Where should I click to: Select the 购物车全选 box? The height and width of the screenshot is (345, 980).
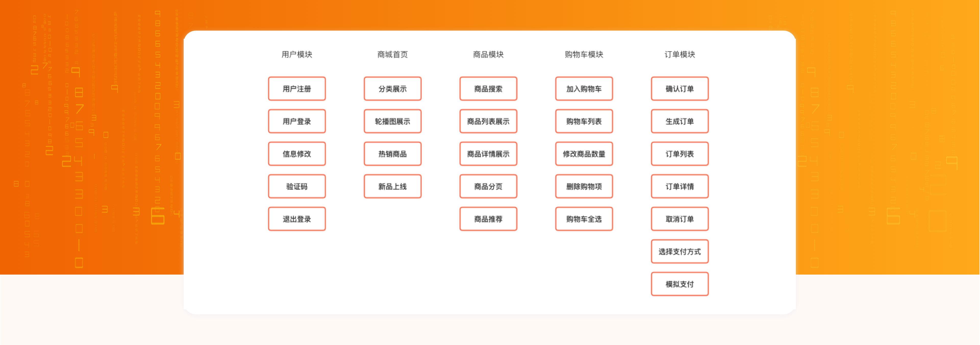[584, 219]
